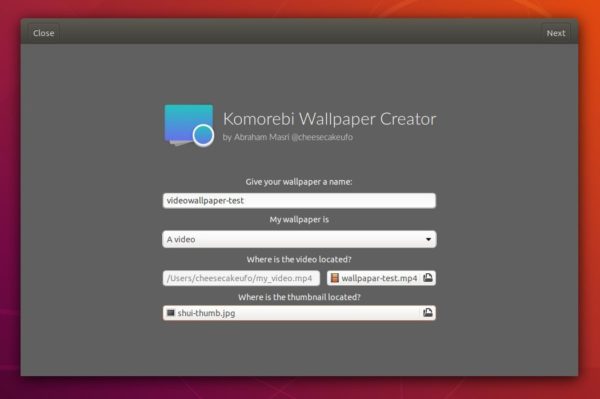Viewport: 600px width, 399px height.
Task: Open the 'A video' wallpaper type dropdown
Action: [x=299, y=239]
